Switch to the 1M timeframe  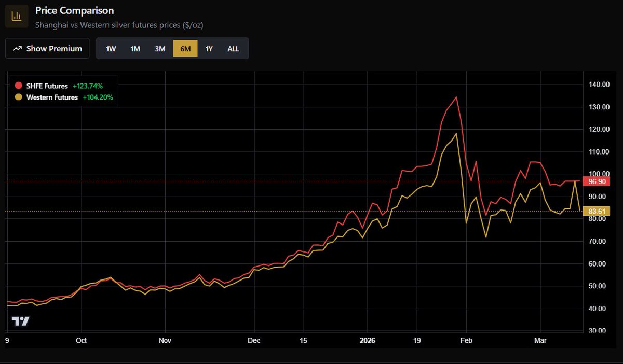coord(135,48)
